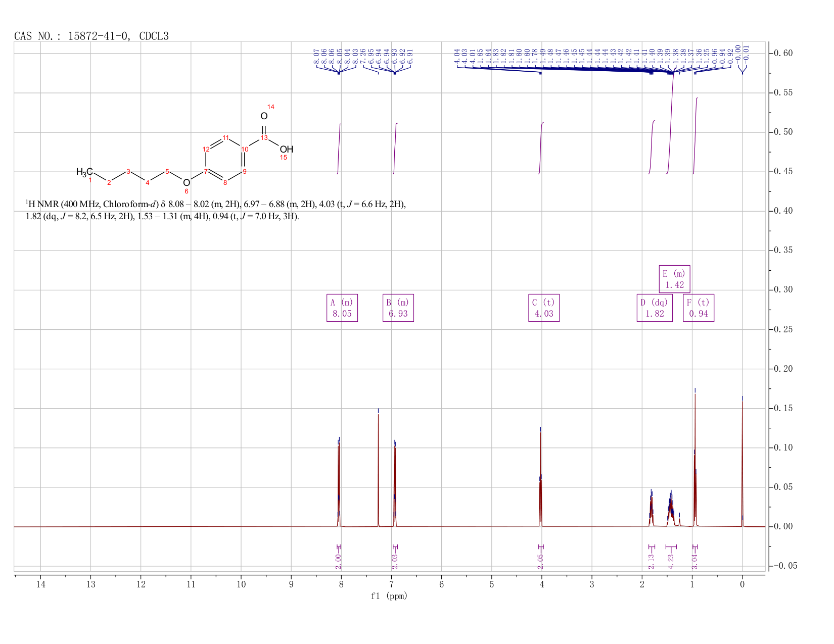
Task: Click the x-axis tick label 14
Action: 40,584
